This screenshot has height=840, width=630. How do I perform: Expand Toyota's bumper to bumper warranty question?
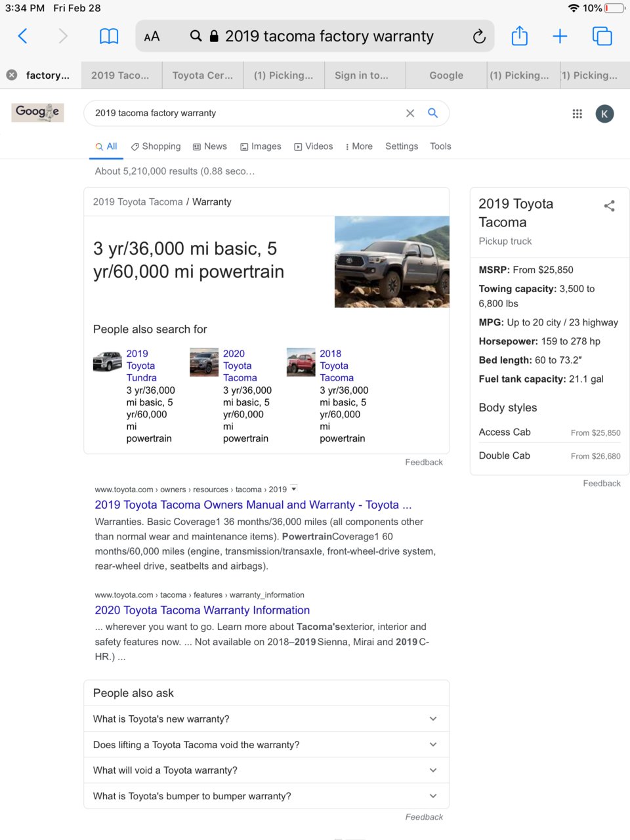click(266, 796)
